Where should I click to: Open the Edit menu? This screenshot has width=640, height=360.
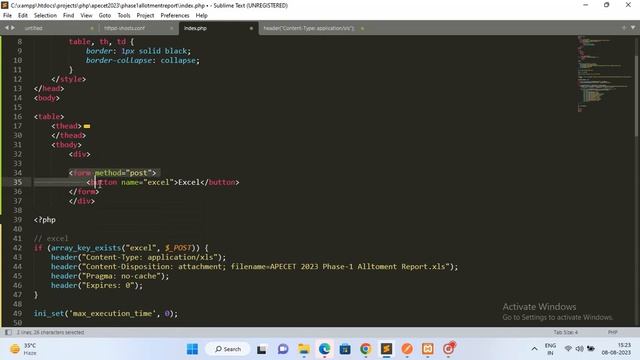[x=23, y=16]
